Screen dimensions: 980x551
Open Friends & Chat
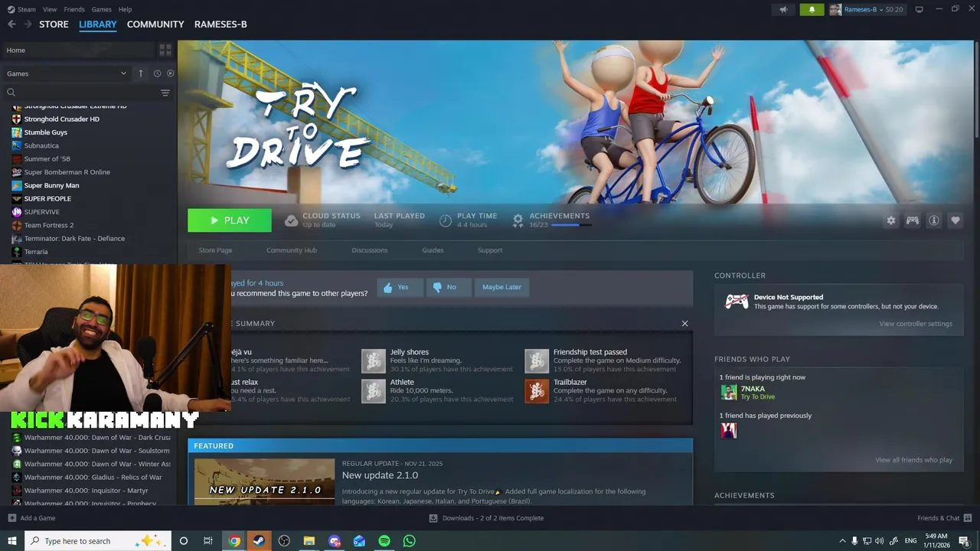pos(943,518)
